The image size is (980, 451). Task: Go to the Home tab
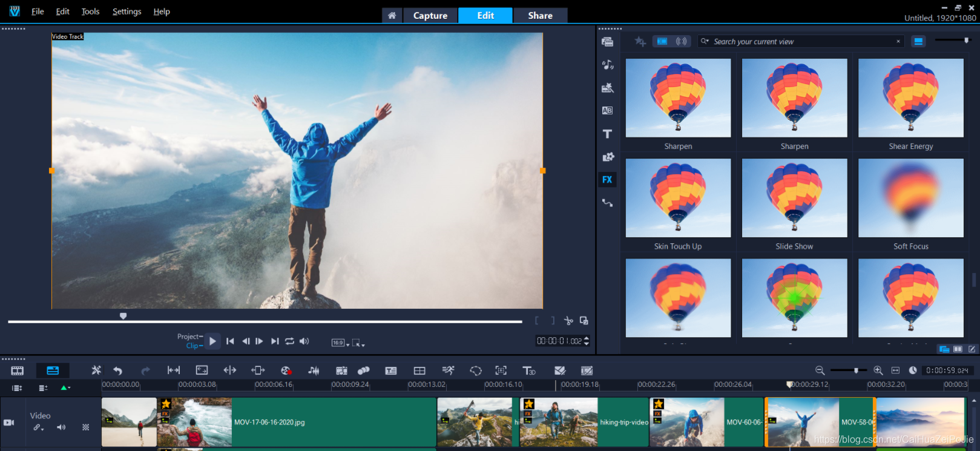(x=392, y=16)
